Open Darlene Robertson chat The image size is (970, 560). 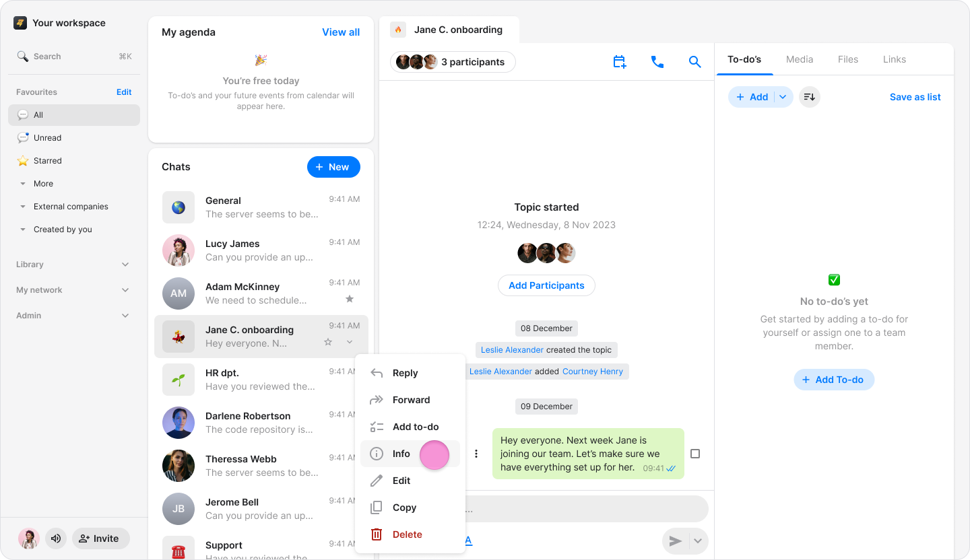coord(261,423)
